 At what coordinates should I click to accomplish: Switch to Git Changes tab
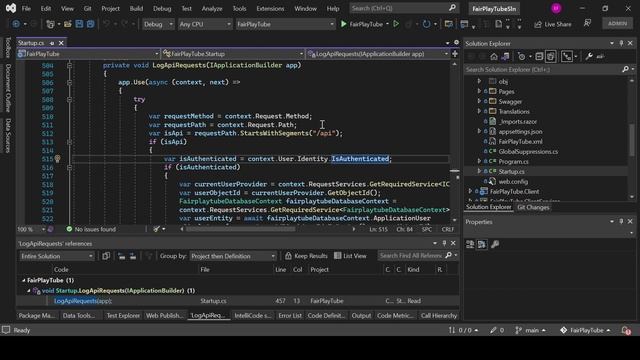pyautogui.click(x=533, y=207)
